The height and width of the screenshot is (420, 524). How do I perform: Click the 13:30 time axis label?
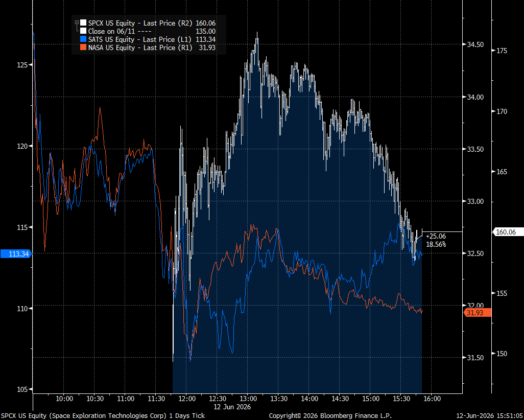tap(279, 399)
